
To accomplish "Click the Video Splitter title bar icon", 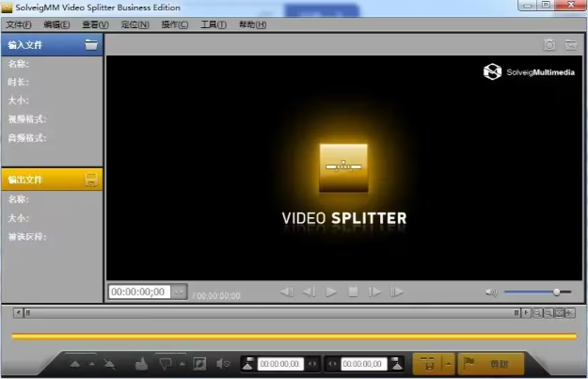I will pos(7,8).
